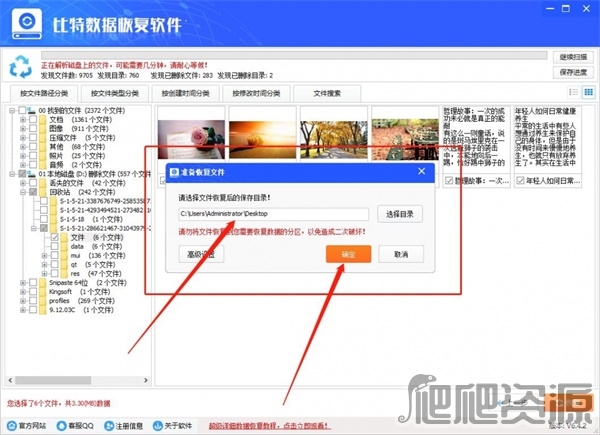The width and height of the screenshot is (600, 435).
Task: Click the 01 本地磁盘 (D:) drive icon
Action: coord(31,174)
